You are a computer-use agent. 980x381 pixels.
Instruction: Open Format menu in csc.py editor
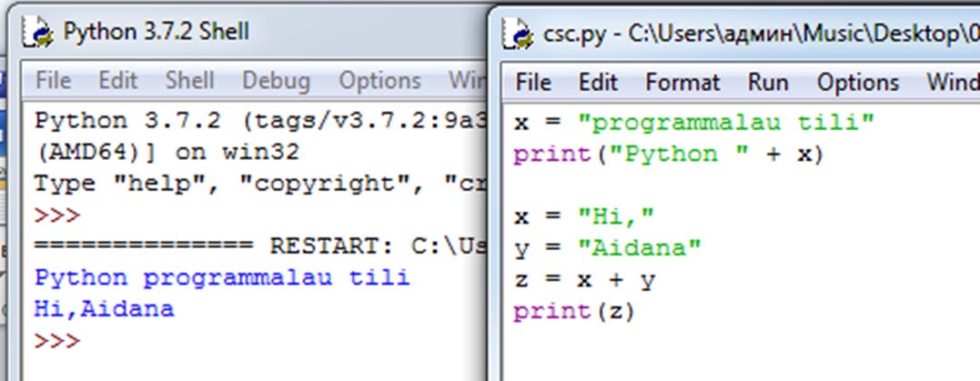click(682, 83)
